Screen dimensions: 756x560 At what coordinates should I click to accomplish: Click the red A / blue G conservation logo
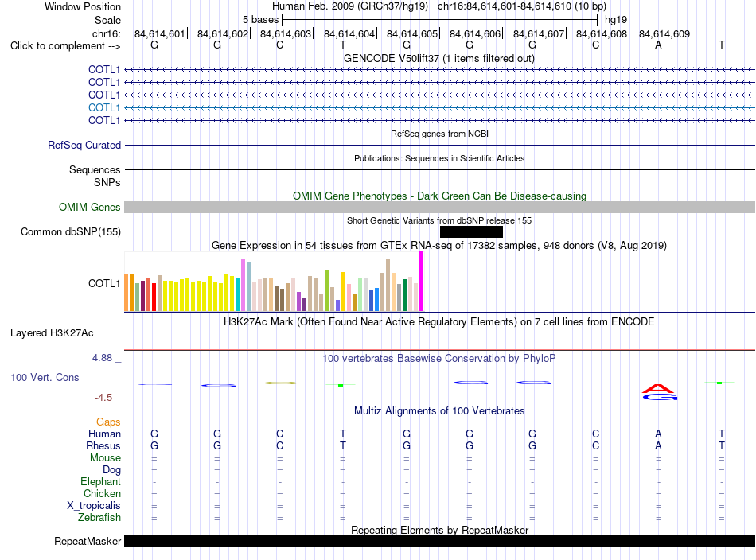point(659,392)
